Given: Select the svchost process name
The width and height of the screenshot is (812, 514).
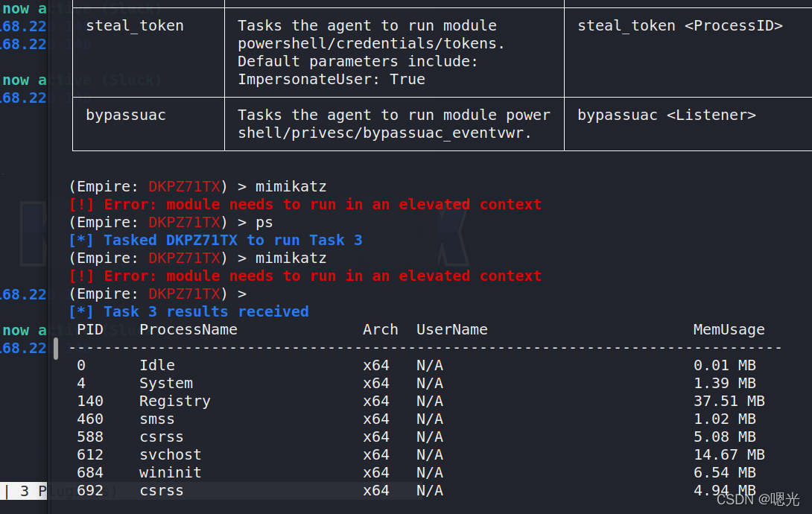Looking at the screenshot, I should pyautogui.click(x=171, y=455).
